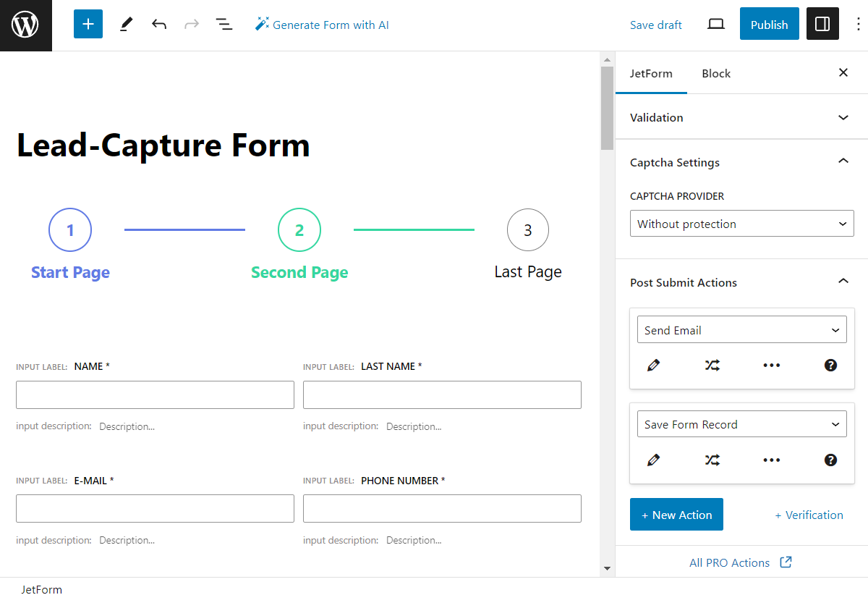Switch editing mode with the pencil tool
The height and width of the screenshot is (595, 868).
(125, 24)
